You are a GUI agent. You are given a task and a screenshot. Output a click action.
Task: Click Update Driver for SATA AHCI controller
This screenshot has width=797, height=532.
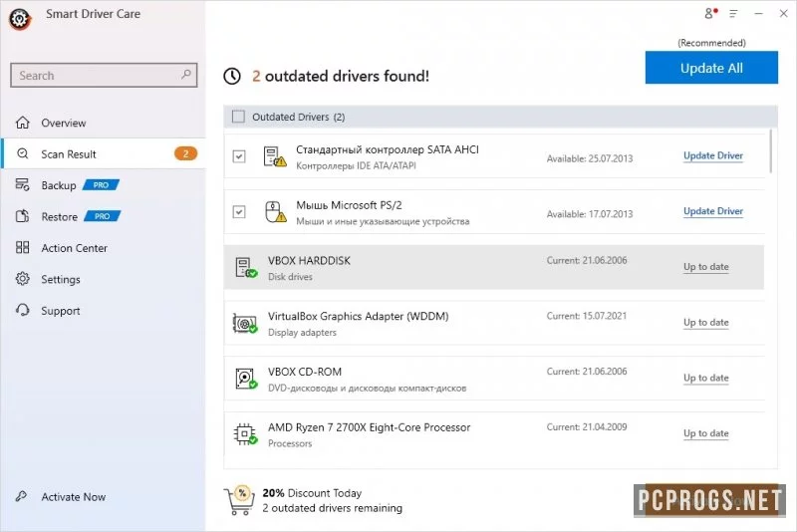713,155
